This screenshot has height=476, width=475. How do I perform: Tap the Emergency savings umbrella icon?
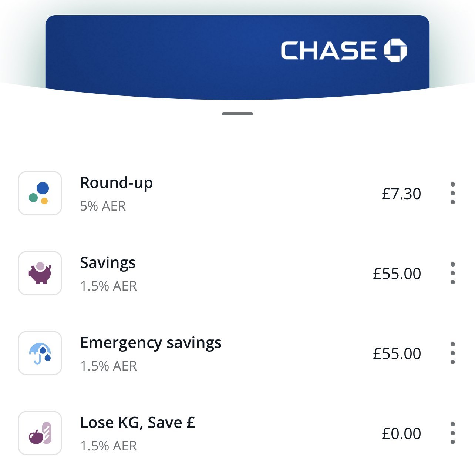click(x=40, y=353)
